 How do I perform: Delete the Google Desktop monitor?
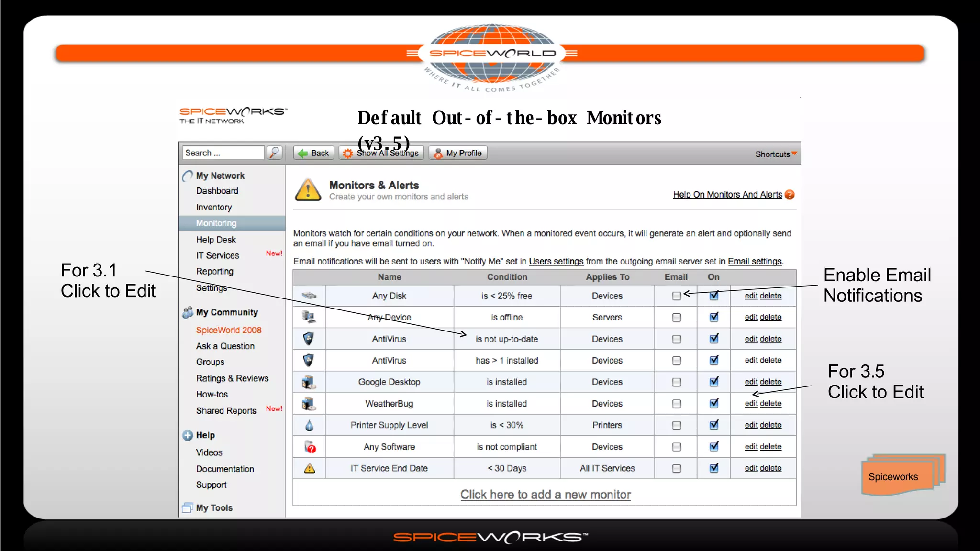pos(770,382)
